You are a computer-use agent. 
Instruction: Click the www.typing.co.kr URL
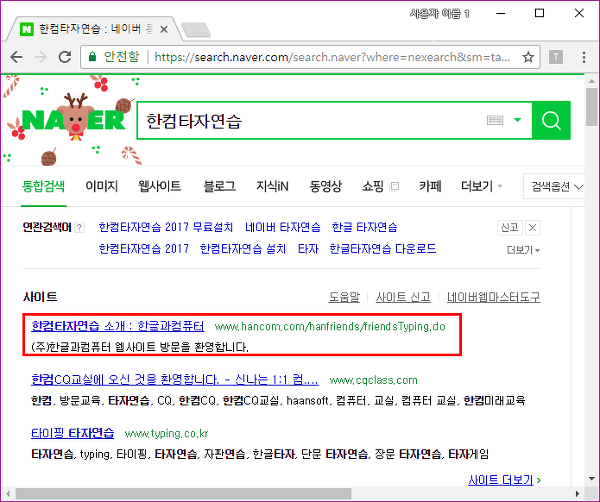[x=166, y=433]
